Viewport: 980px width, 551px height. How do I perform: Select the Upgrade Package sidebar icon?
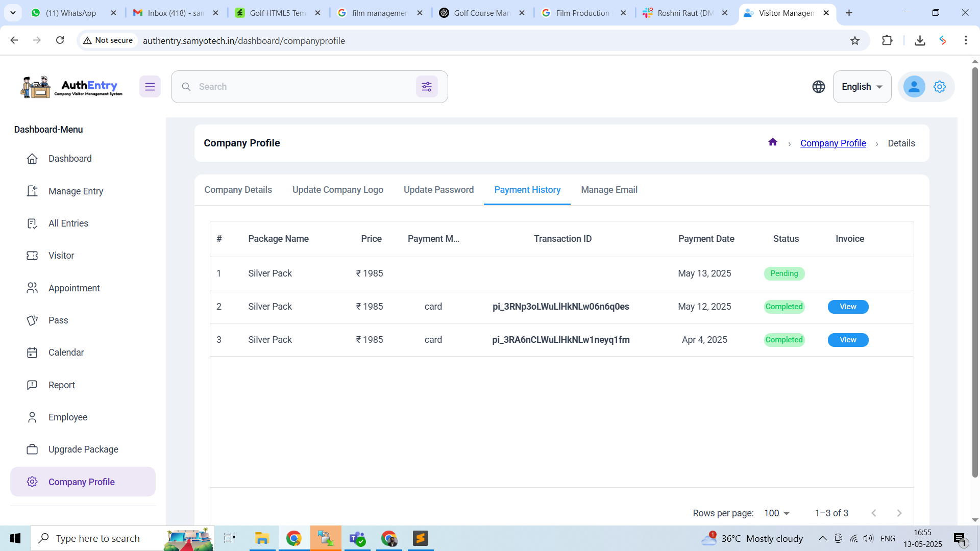coord(33,449)
